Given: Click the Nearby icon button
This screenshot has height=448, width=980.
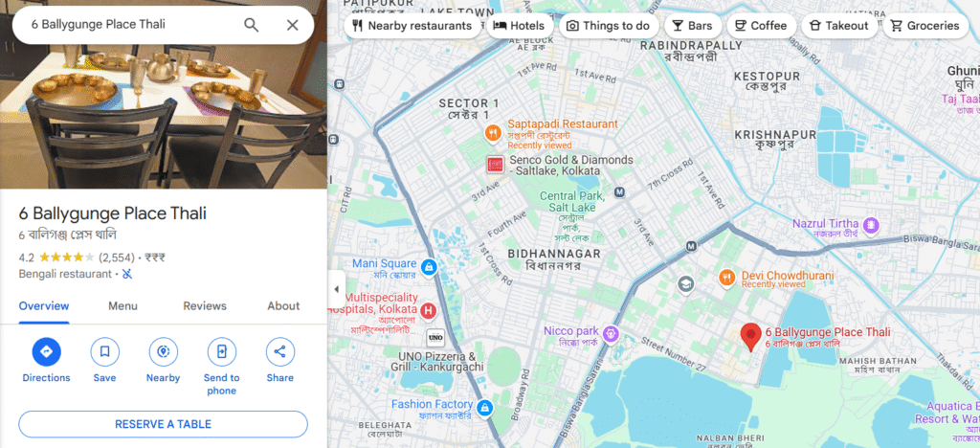Looking at the screenshot, I should 163,351.
